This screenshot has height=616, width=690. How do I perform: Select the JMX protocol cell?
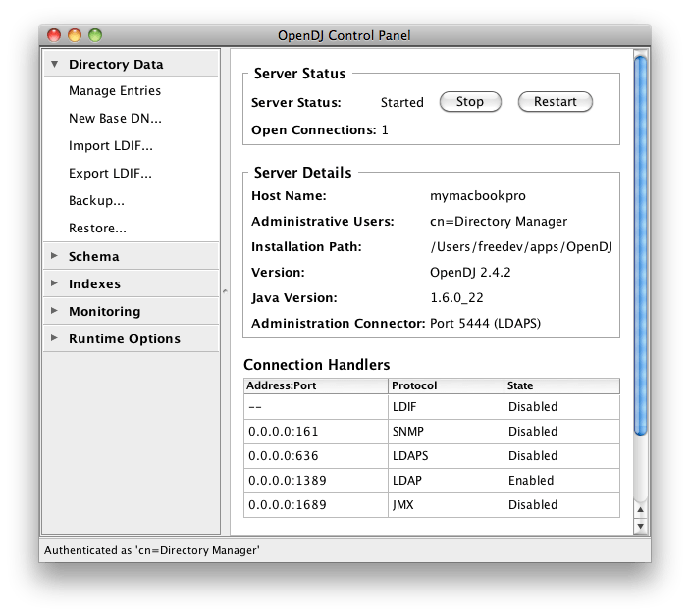(x=446, y=505)
